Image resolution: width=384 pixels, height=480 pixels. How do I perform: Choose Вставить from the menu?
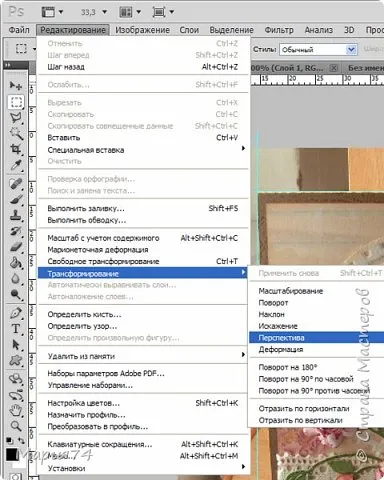143,137
